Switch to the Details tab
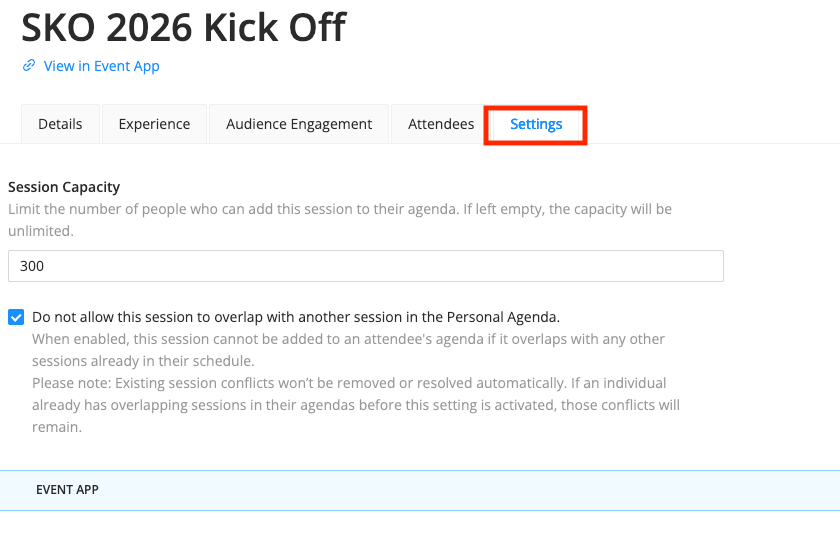Image resolution: width=840 pixels, height=537 pixels. pos(60,124)
